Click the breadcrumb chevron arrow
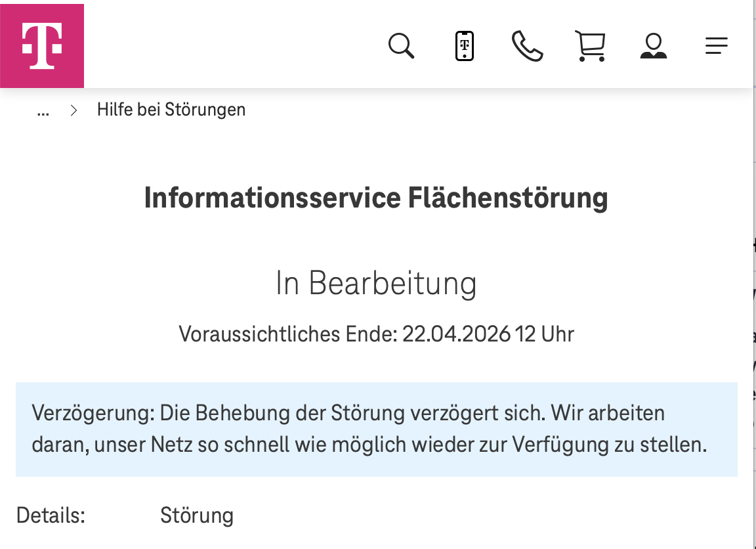 click(74, 110)
